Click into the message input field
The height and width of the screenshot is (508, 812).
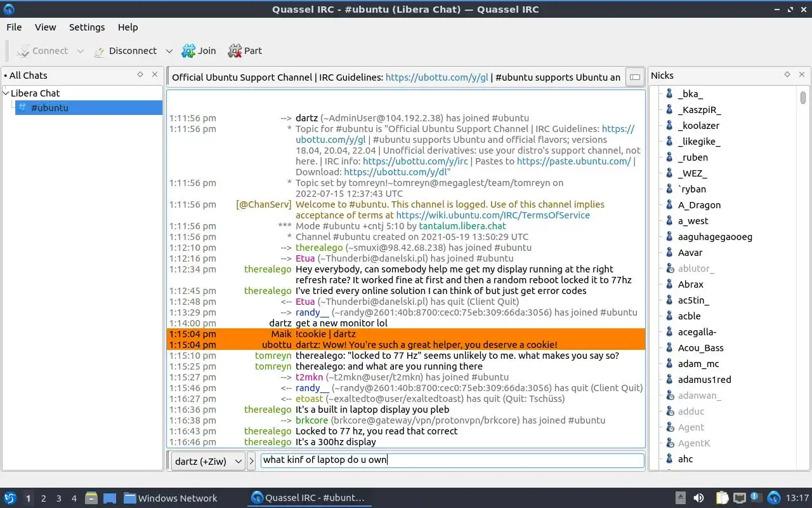point(452,460)
